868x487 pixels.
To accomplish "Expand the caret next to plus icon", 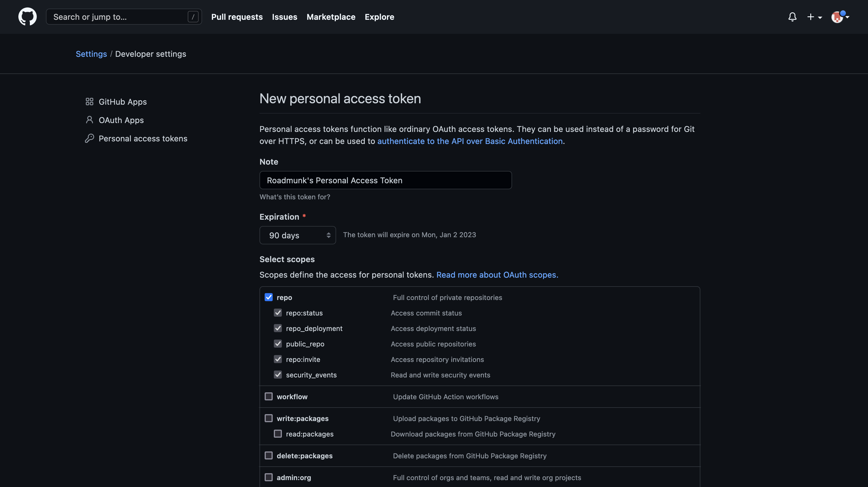I will (820, 17).
